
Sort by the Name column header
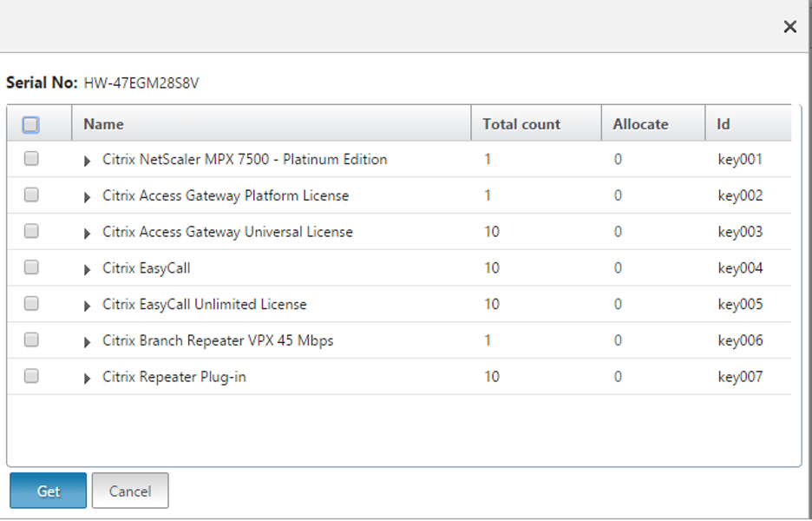click(x=104, y=124)
